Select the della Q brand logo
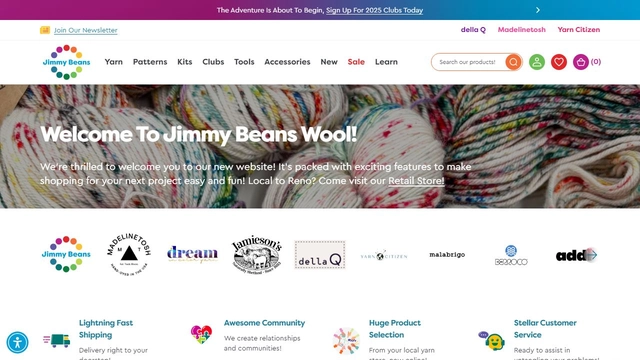The width and height of the screenshot is (640, 360). point(320,255)
